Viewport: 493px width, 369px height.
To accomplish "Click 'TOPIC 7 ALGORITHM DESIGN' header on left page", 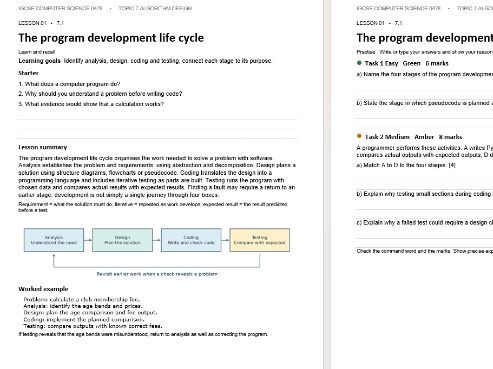I will coord(155,8).
